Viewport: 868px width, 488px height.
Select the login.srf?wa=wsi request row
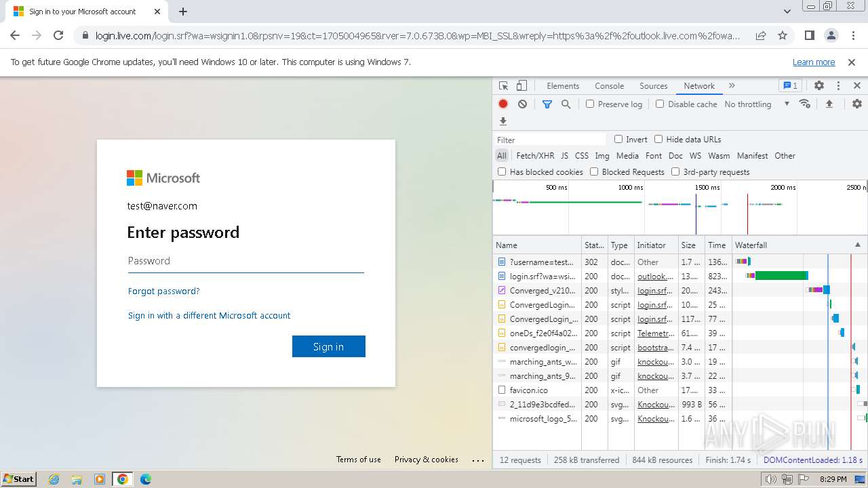click(680, 277)
